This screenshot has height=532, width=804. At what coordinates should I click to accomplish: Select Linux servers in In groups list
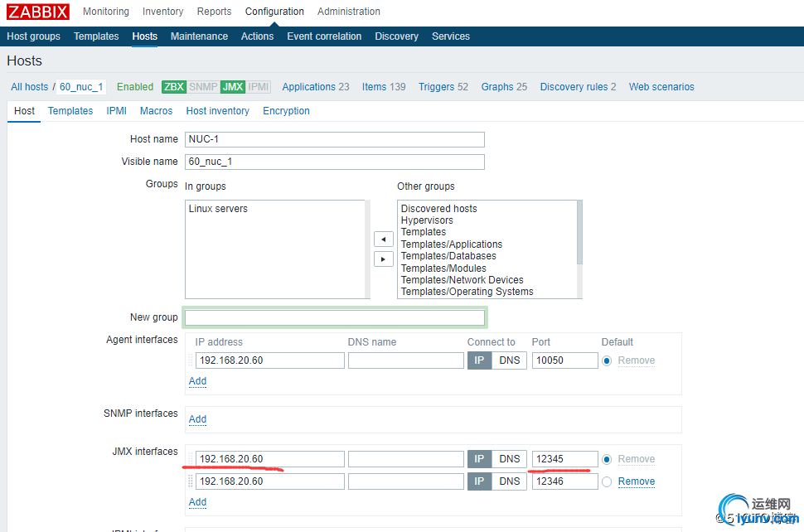218,209
